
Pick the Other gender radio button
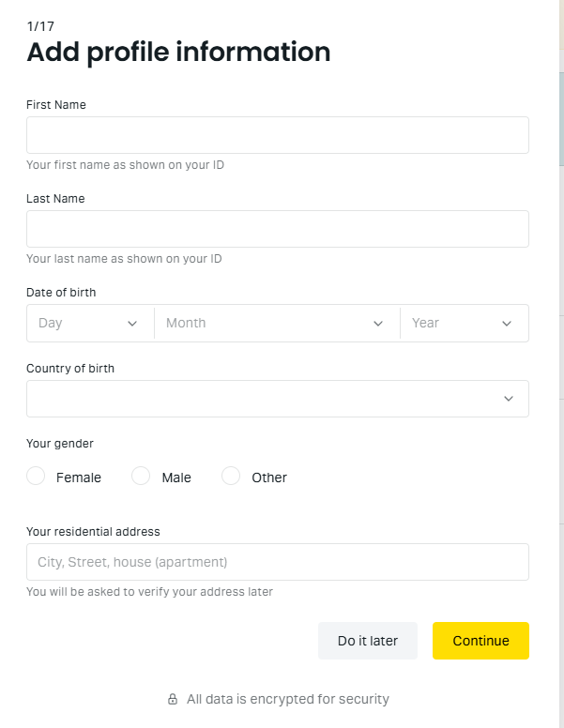[231, 477]
